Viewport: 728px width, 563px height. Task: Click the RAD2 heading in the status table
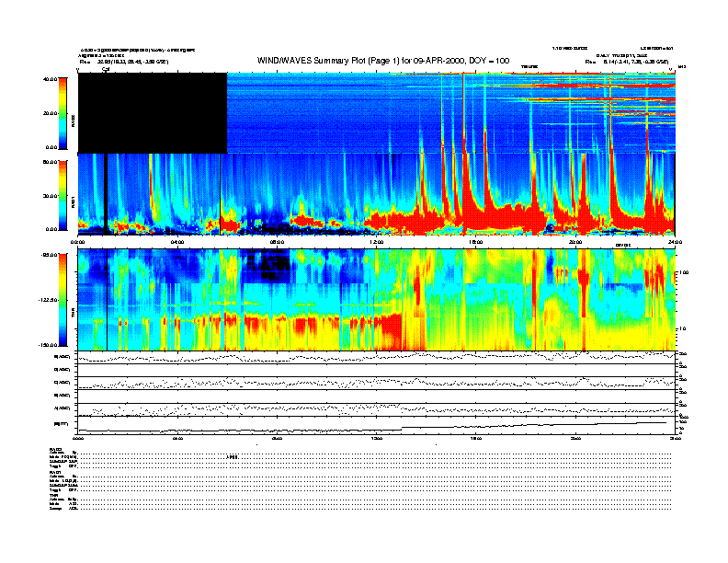pos(56,449)
